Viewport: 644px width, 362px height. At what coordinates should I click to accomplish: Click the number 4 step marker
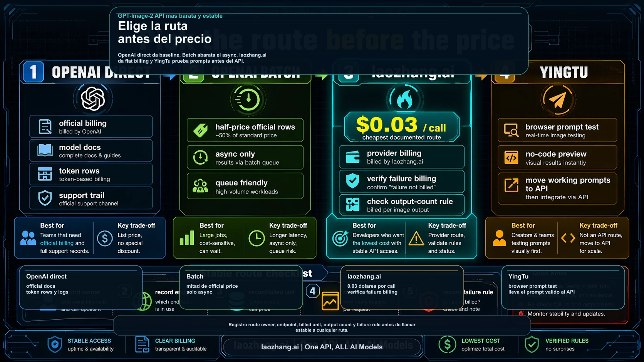click(312, 292)
